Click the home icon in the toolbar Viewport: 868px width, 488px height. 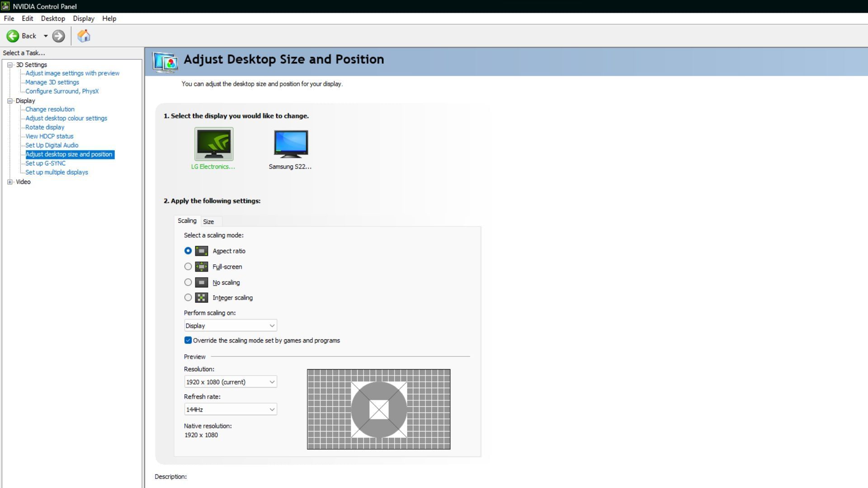pos(84,36)
